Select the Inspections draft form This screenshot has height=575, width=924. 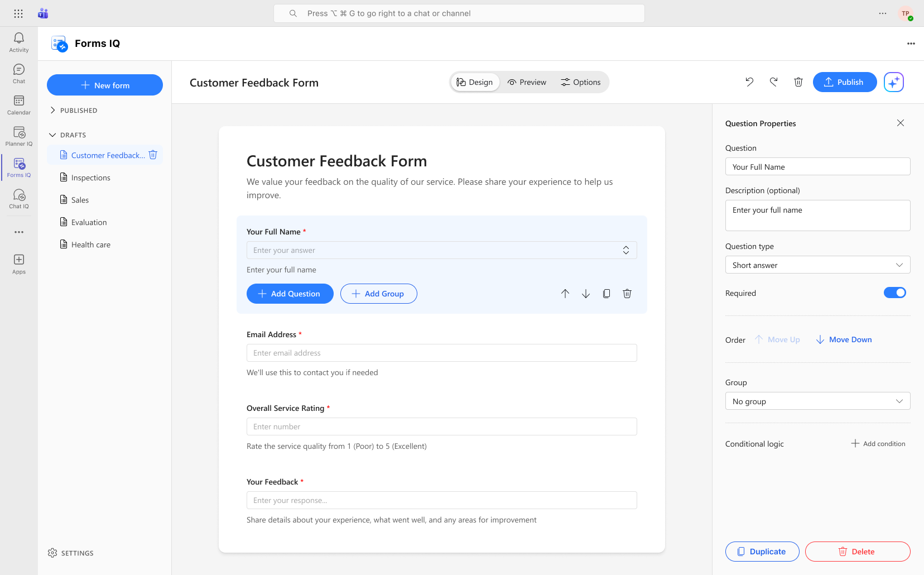[x=91, y=178]
